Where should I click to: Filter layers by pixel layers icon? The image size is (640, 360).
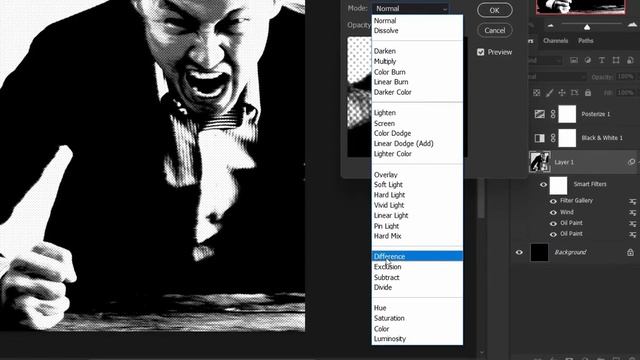point(573,60)
